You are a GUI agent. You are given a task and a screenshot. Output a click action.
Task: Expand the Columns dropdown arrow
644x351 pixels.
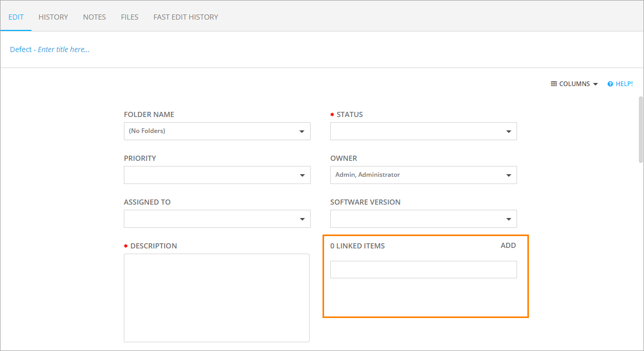click(x=595, y=84)
